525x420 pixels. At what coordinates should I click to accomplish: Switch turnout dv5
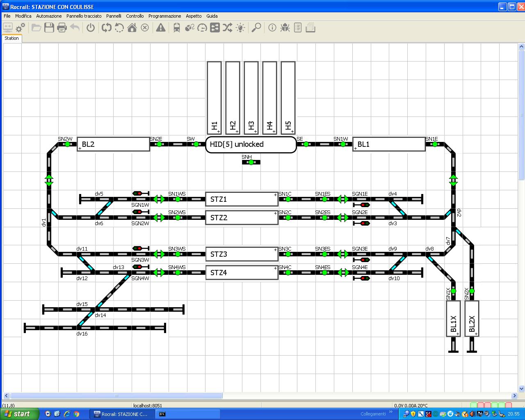click(105, 199)
